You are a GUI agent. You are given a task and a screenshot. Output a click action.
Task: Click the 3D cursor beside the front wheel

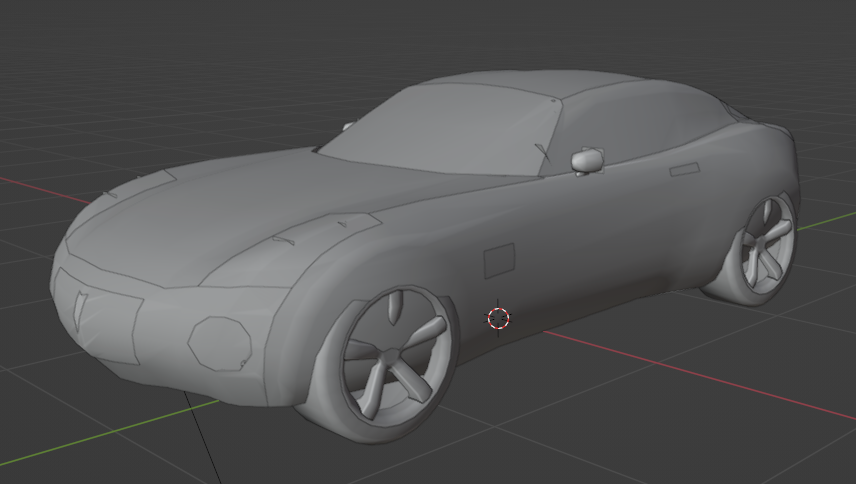[x=498, y=318]
